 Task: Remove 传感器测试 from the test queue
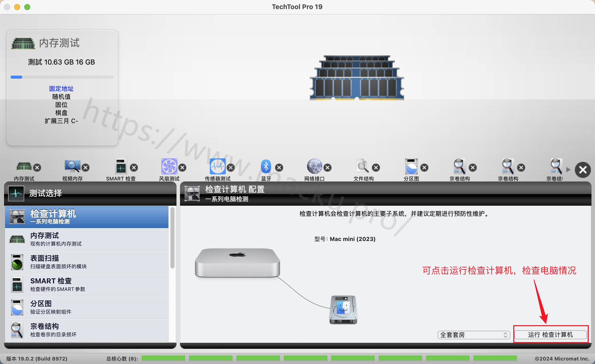(231, 168)
